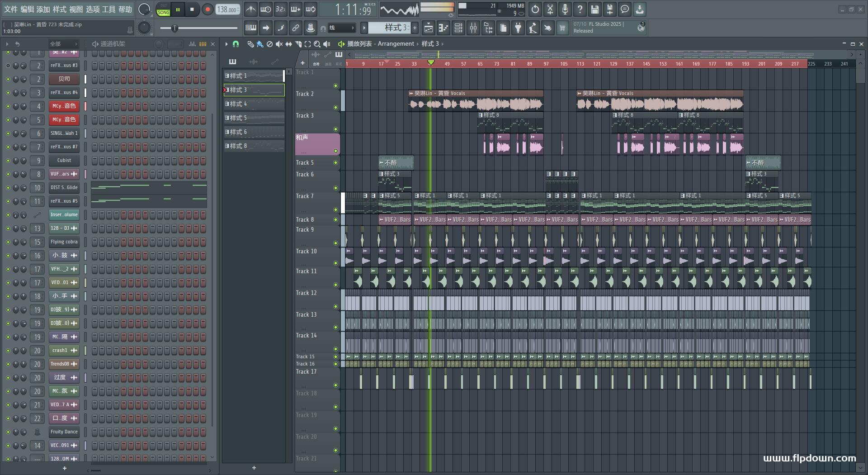Toggle the metronome icon

(251, 9)
